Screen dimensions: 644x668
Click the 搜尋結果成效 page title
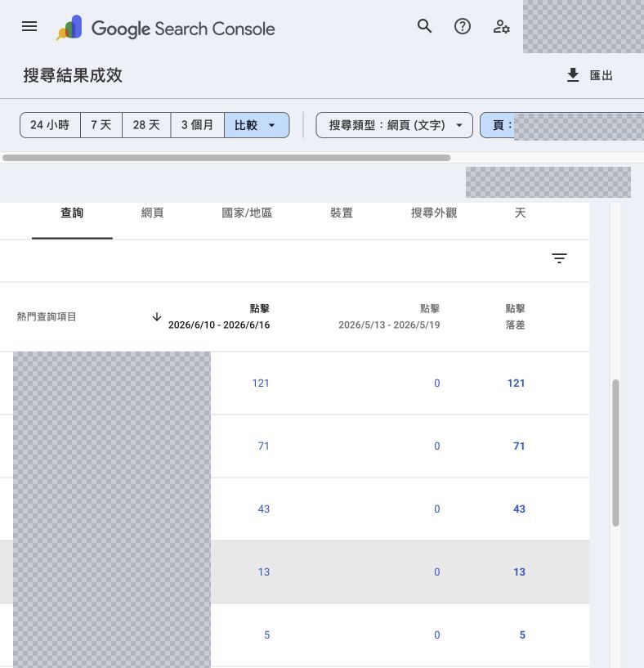pyautogui.click(x=73, y=75)
